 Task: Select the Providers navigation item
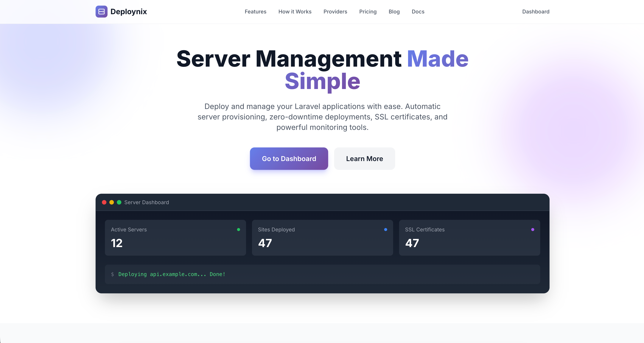pos(335,12)
